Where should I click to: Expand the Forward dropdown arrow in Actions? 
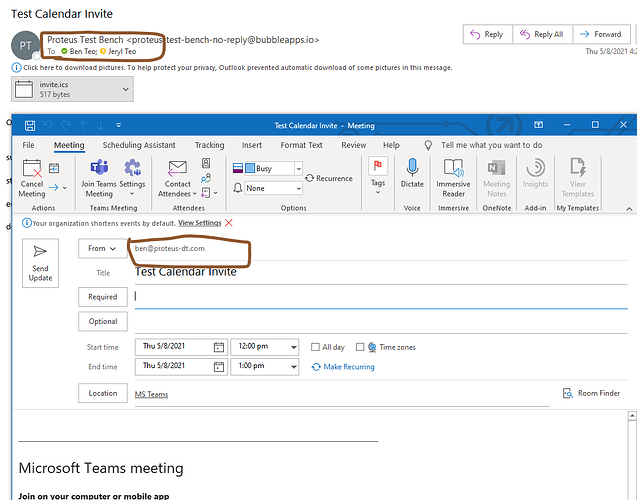(65, 188)
